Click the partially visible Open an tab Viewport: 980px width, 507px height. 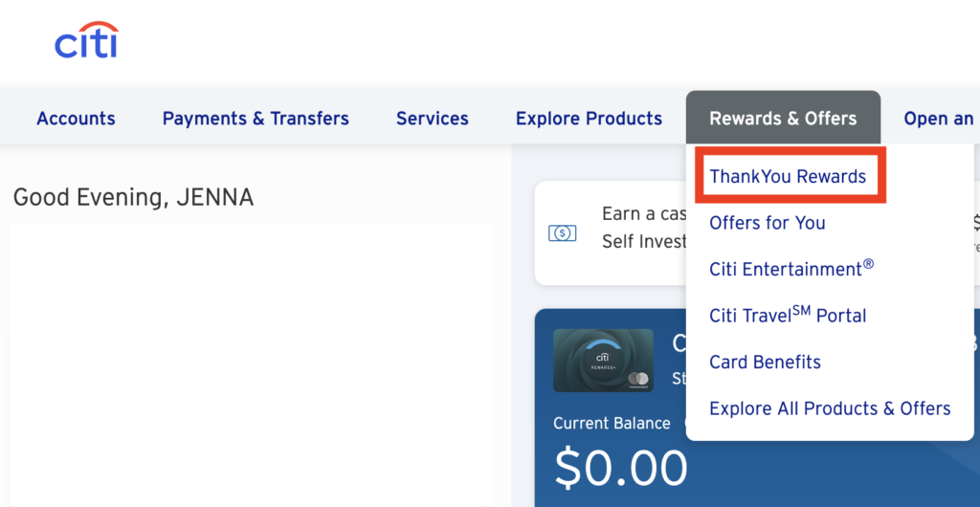click(938, 119)
